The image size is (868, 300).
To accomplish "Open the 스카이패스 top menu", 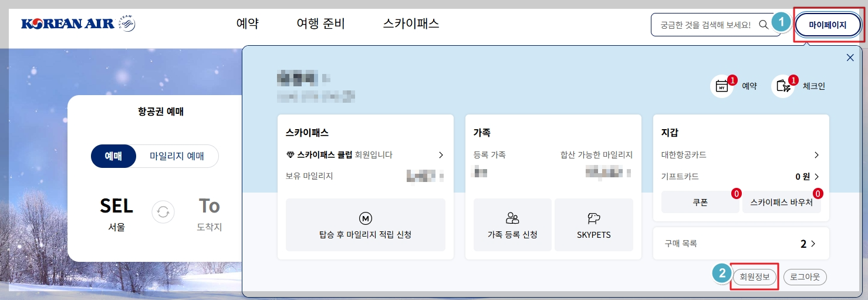I will (x=411, y=24).
